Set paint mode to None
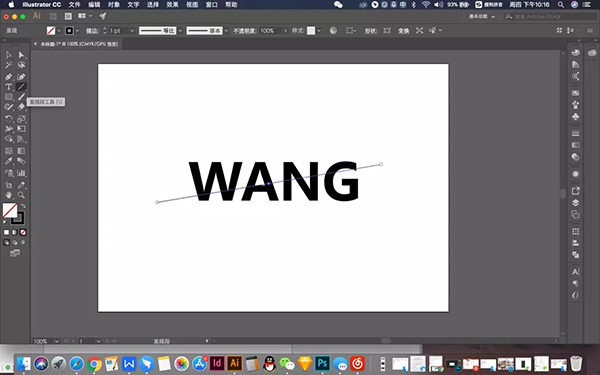This screenshot has width=600, height=375. 23,232
